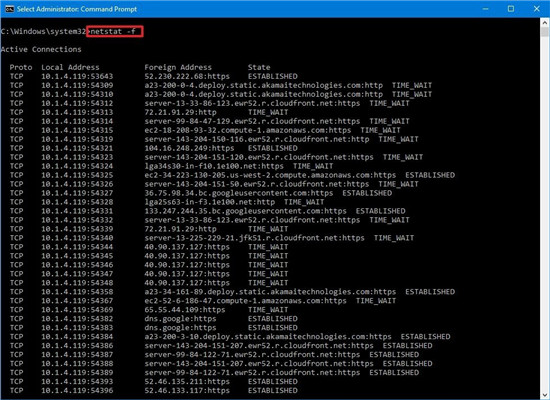Maximize the Command Prompt window
This screenshot has height=400, width=550.
[x=511, y=9]
